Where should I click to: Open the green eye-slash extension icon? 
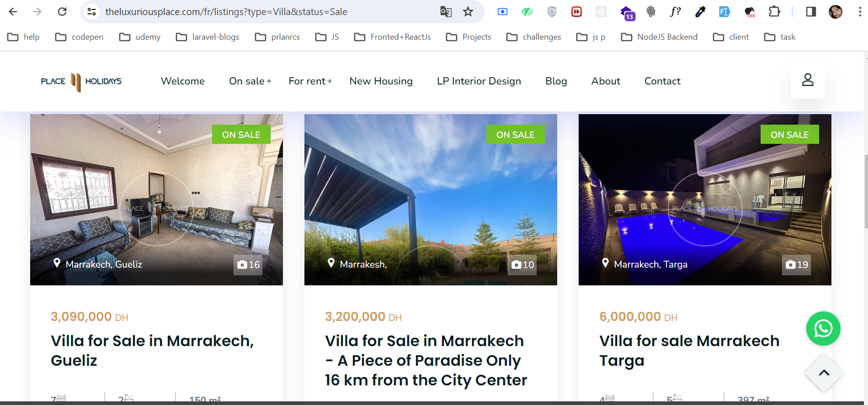[527, 12]
